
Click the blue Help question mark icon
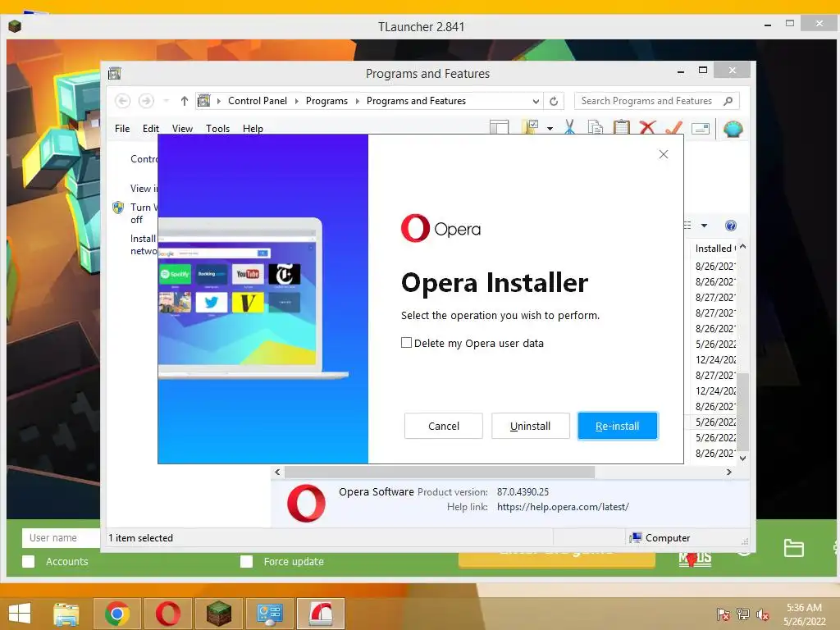click(731, 226)
